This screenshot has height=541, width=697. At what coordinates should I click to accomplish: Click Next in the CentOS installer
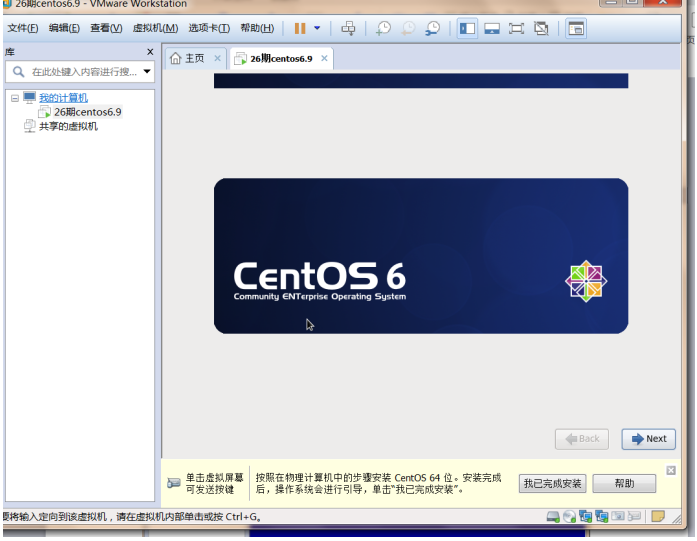(648, 439)
